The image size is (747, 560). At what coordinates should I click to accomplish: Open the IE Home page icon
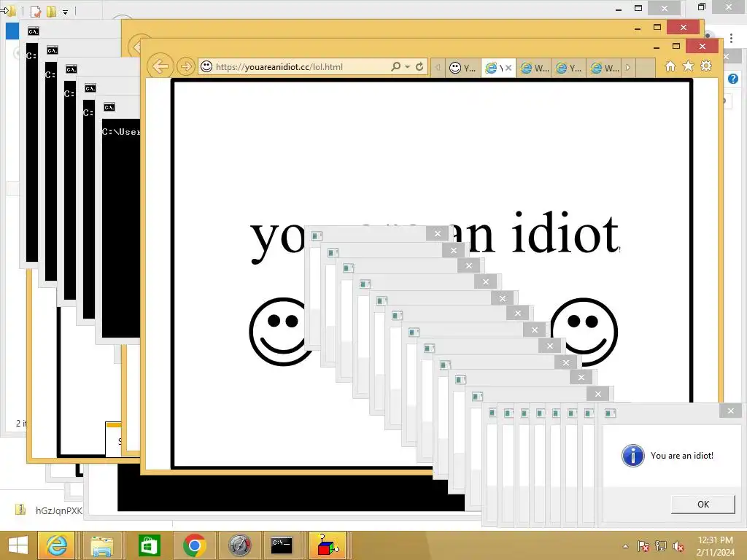670,66
